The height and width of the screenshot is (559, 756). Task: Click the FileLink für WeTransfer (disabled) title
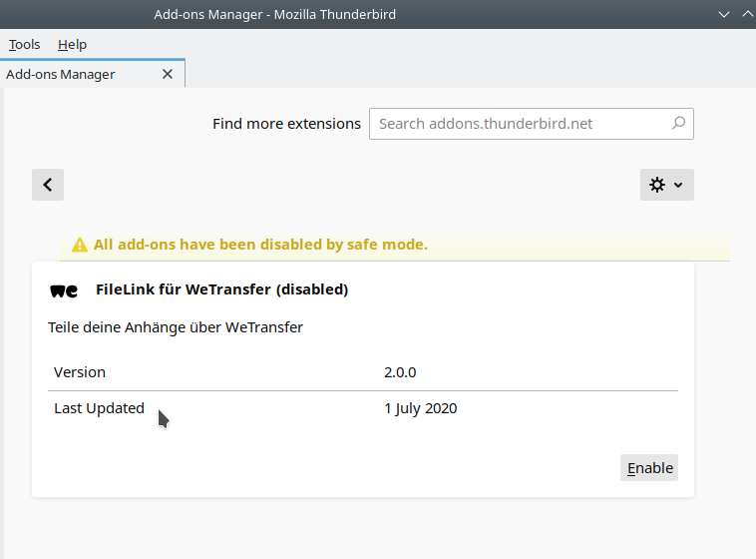[221, 289]
